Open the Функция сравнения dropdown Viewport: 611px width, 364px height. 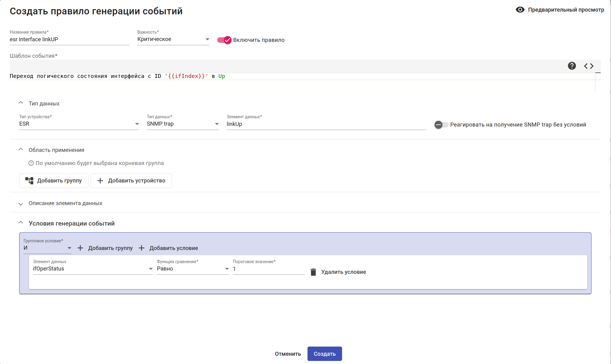[193, 269]
